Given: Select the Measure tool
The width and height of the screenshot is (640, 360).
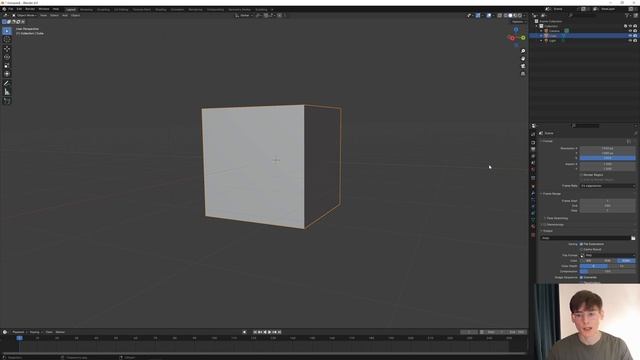Looking at the screenshot, I should [7, 92].
